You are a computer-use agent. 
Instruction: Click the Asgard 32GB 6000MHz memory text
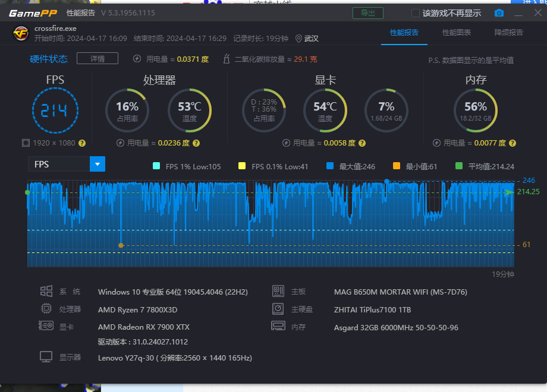(396, 327)
